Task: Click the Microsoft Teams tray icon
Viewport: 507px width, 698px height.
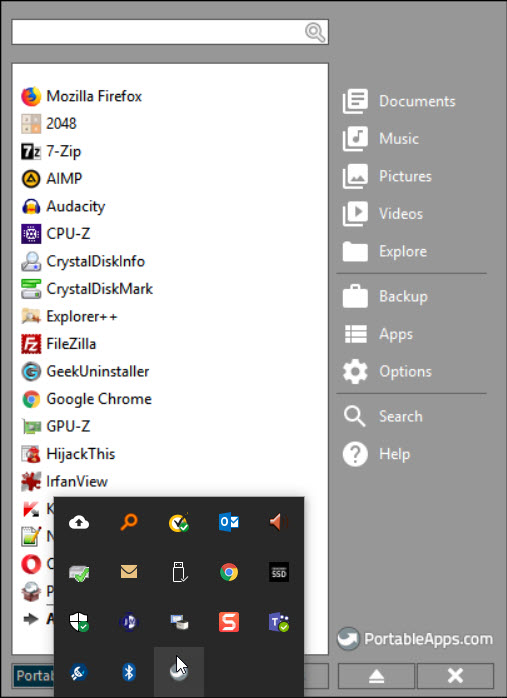Action: (279, 622)
